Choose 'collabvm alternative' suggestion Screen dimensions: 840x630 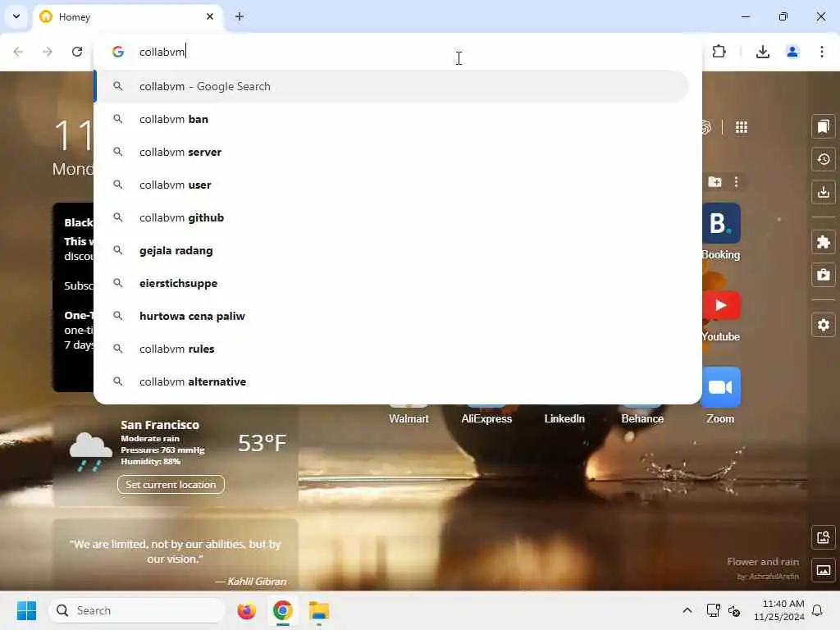coord(391,381)
